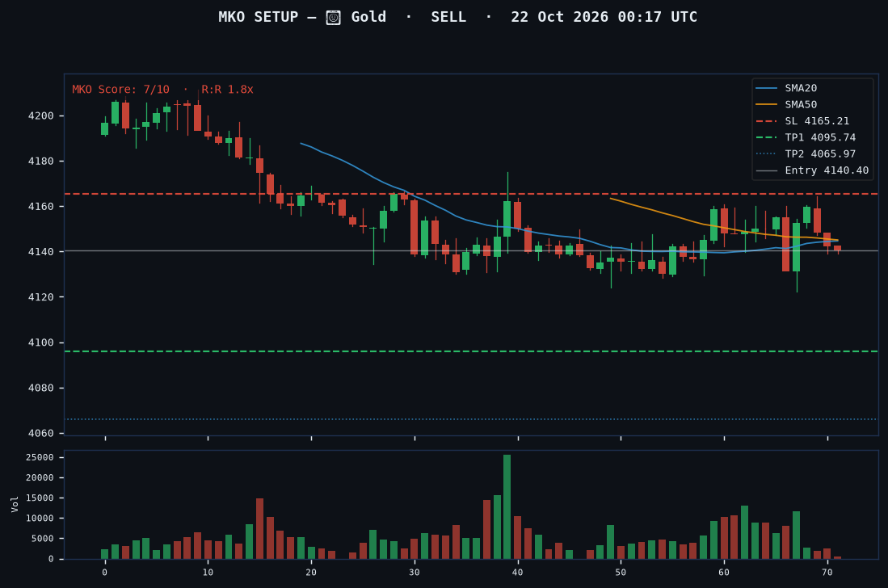Click the 20000 volume axis label
The image size is (888, 588).
tap(40, 477)
